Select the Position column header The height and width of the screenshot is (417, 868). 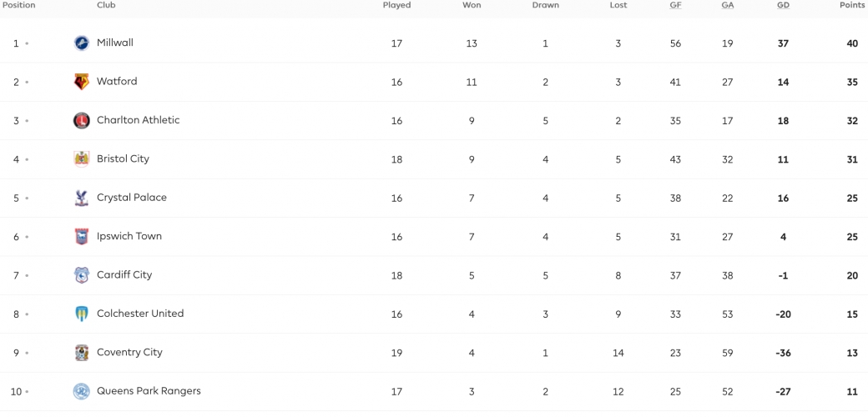19,5
